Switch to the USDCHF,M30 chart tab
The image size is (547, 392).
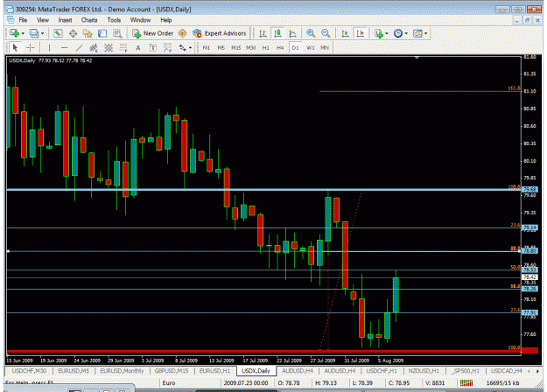tap(29, 371)
